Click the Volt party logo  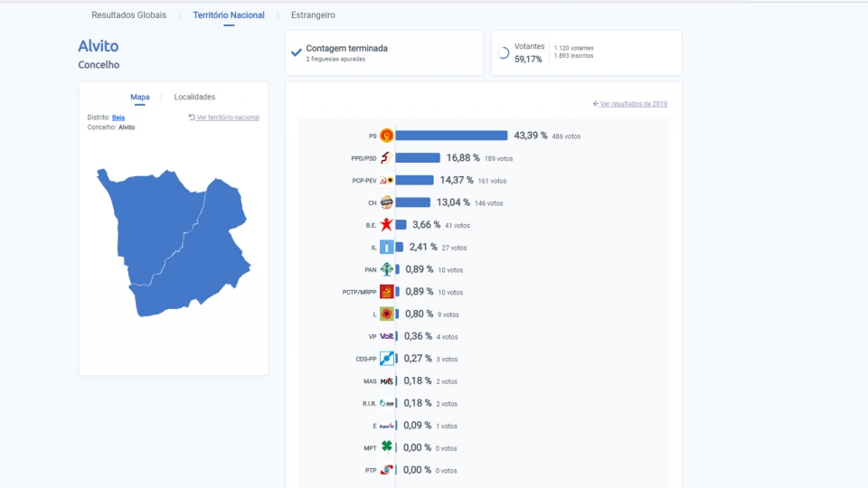[386, 336]
